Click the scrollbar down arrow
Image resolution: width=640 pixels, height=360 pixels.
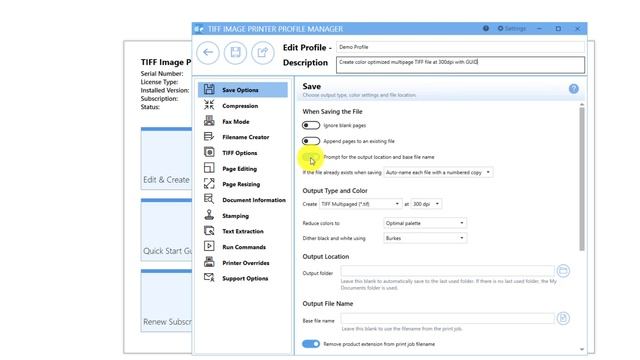(x=582, y=350)
